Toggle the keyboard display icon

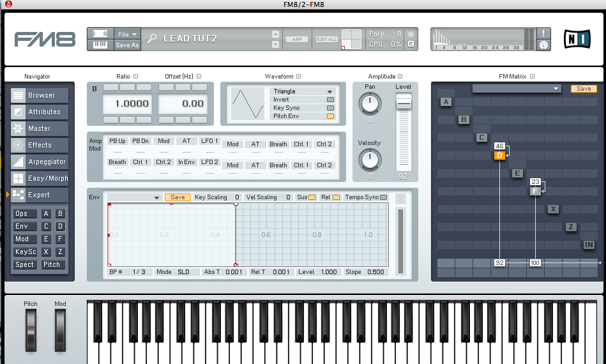(100, 45)
